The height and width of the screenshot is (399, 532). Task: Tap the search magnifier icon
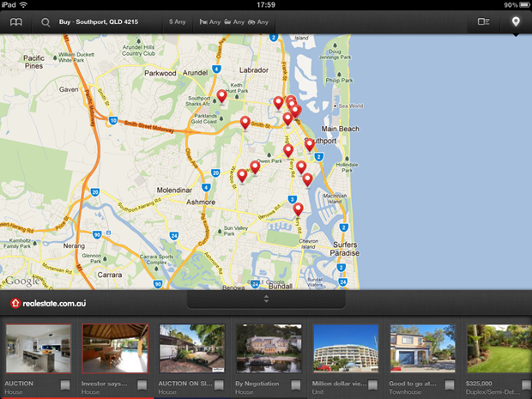pyautogui.click(x=45, y=21)
